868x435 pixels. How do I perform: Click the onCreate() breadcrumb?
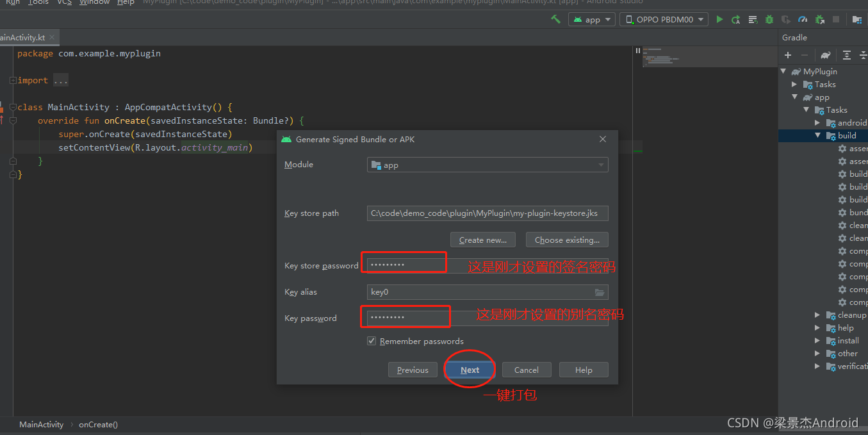click(98, 424)
